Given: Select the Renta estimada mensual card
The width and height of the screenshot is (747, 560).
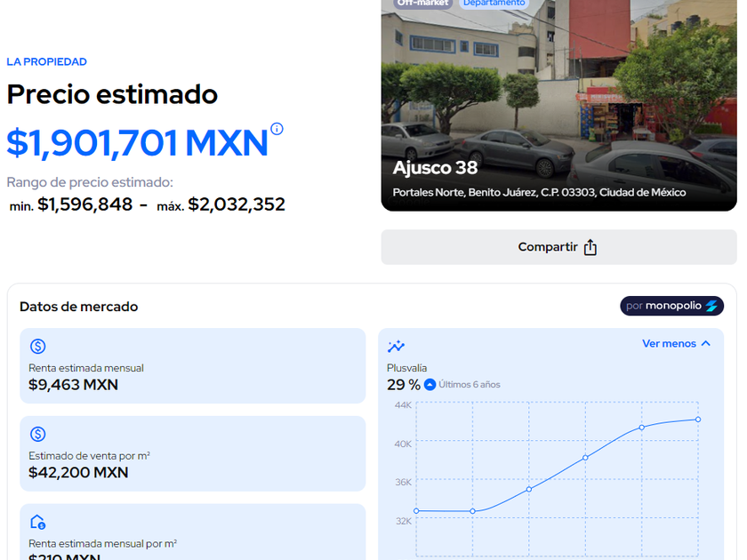Looking at the screenshot, I should click(x=192, y=365).
